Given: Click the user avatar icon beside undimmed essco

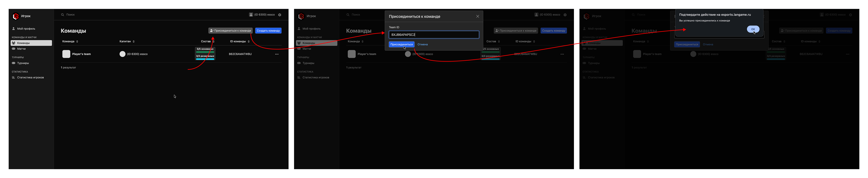Looking at the screenshot, I should point(251,15).
